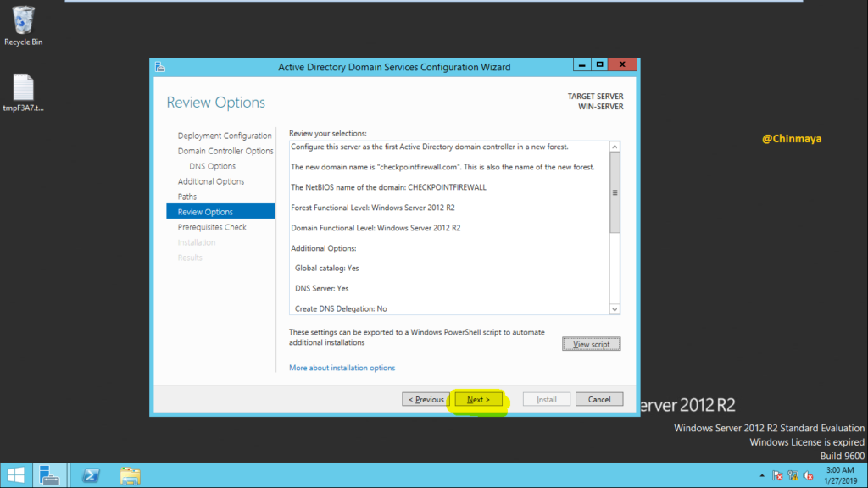The width and height of the screenshot is (868, 488).
Task: Click the Previous button
Action: [x=426, y=400]
